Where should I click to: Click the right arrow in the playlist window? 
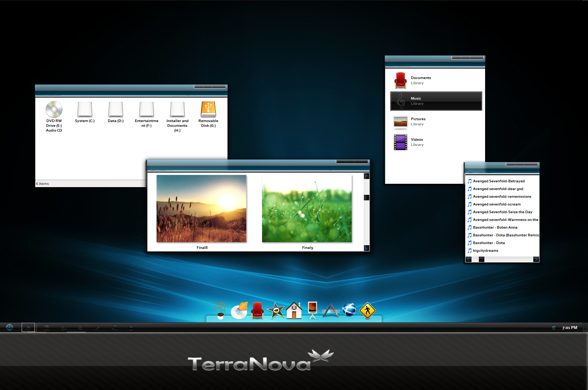(536, 259)
